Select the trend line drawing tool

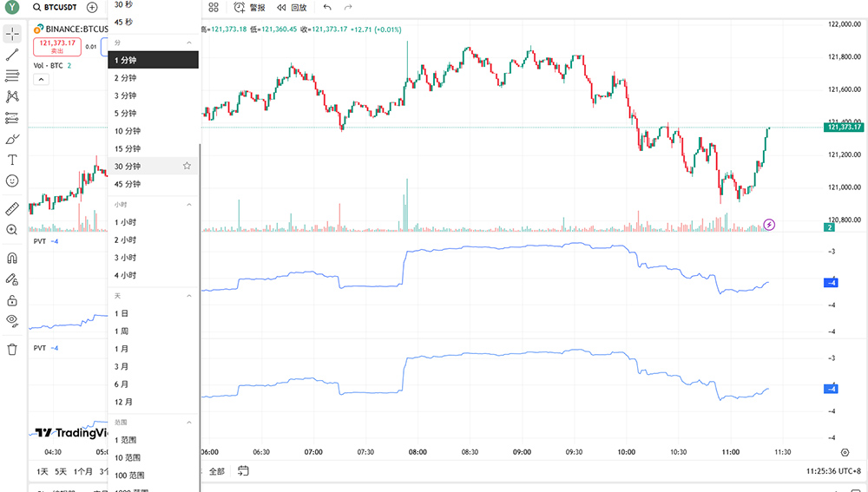pos(12,55)
